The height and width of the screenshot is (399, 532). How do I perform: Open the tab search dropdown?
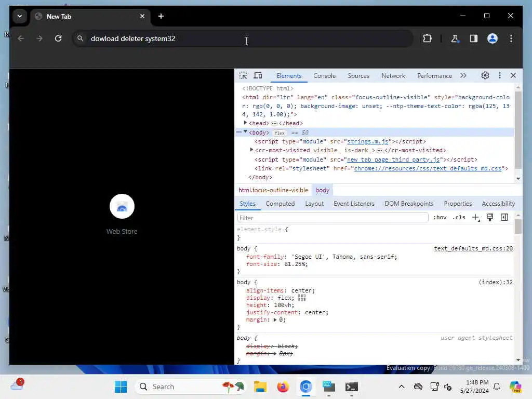tap(20, 16)
